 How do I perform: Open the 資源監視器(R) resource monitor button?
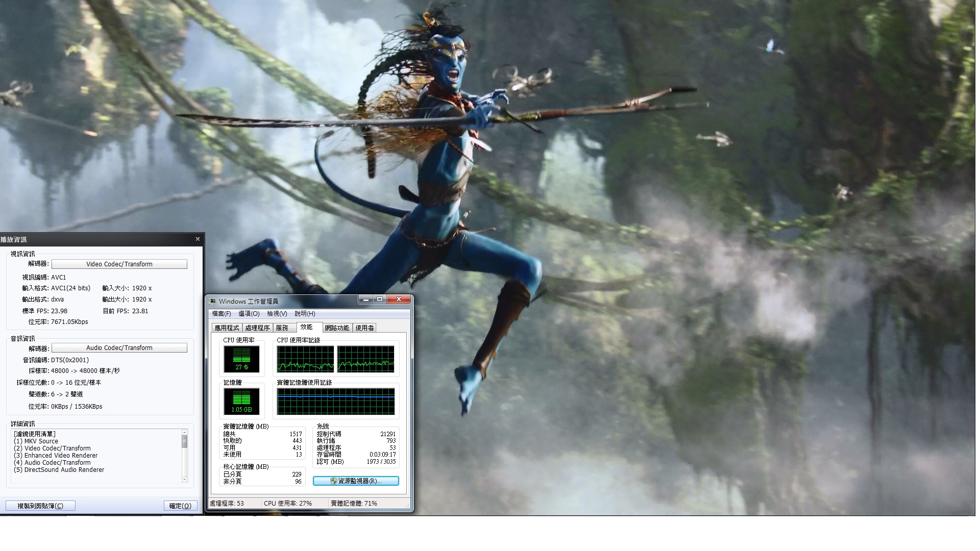[356, 481]
